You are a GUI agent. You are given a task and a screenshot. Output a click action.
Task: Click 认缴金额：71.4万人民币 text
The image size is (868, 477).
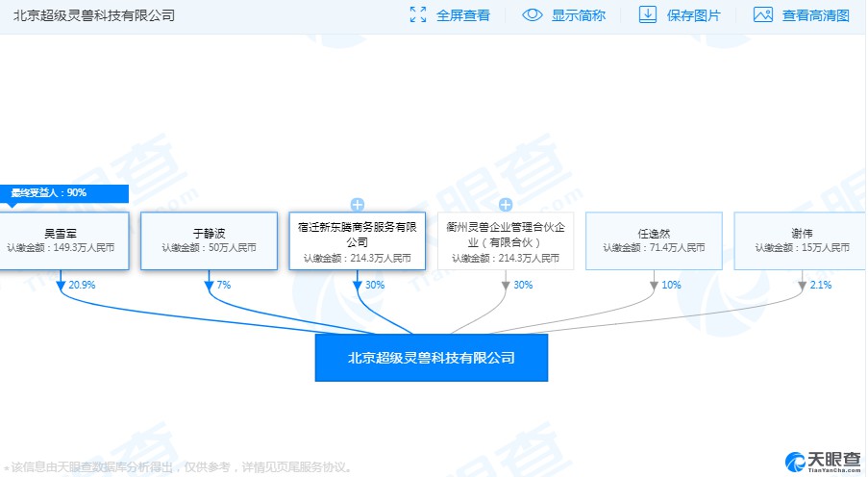654,248
